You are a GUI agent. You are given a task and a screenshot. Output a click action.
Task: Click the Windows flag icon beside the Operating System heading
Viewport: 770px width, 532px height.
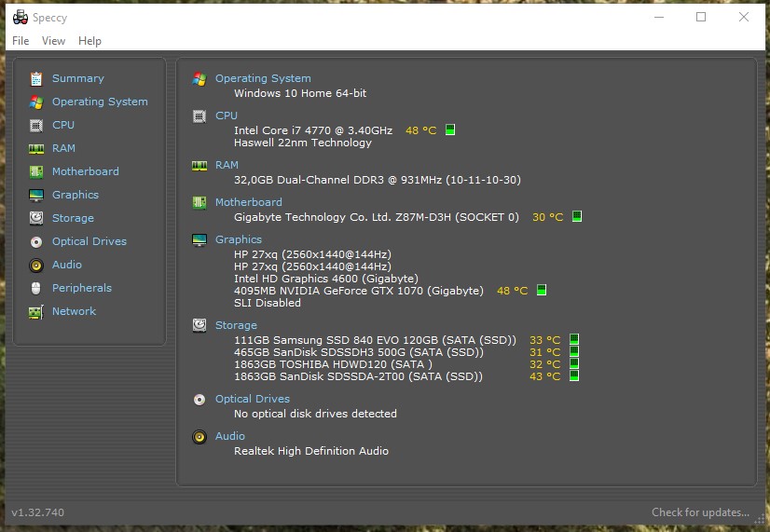pos(199,78)
